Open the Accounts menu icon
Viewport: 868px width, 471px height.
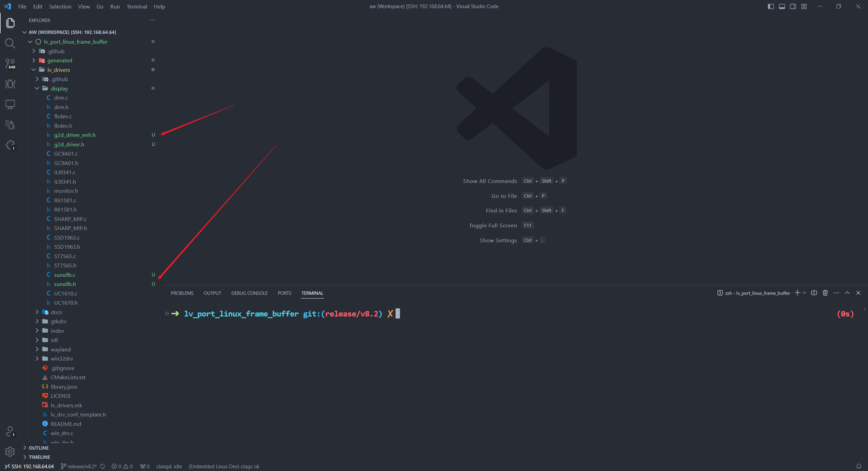[10, 431]
